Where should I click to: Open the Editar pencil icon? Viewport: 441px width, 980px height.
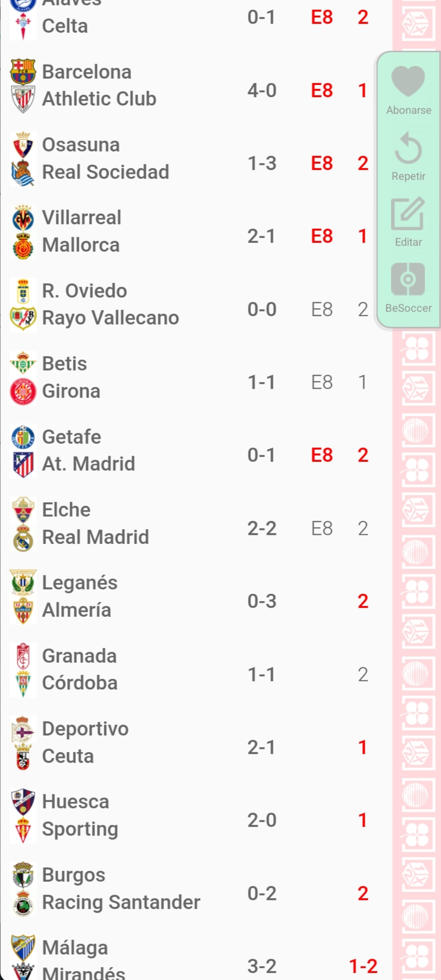tap(408, 213)
